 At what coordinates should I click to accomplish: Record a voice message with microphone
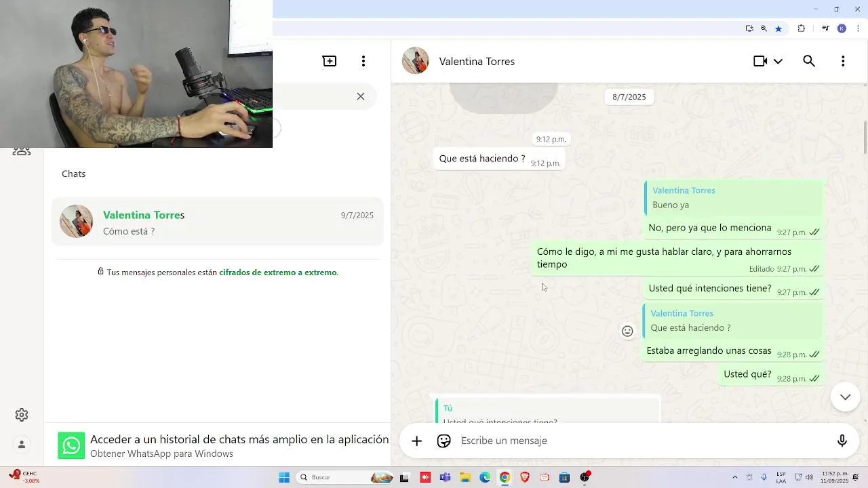pos(842,441)
